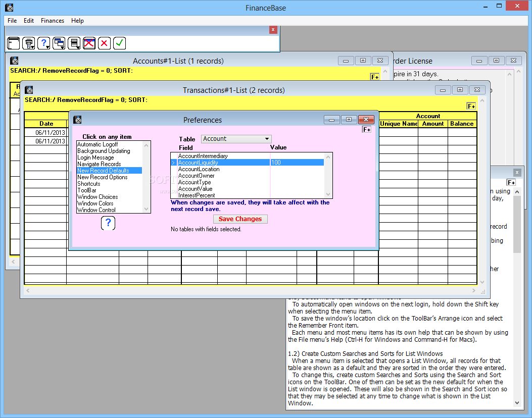Select New Record Defaults preference
This screenshot has width=532, height=418.
click(x=109, y=171)
